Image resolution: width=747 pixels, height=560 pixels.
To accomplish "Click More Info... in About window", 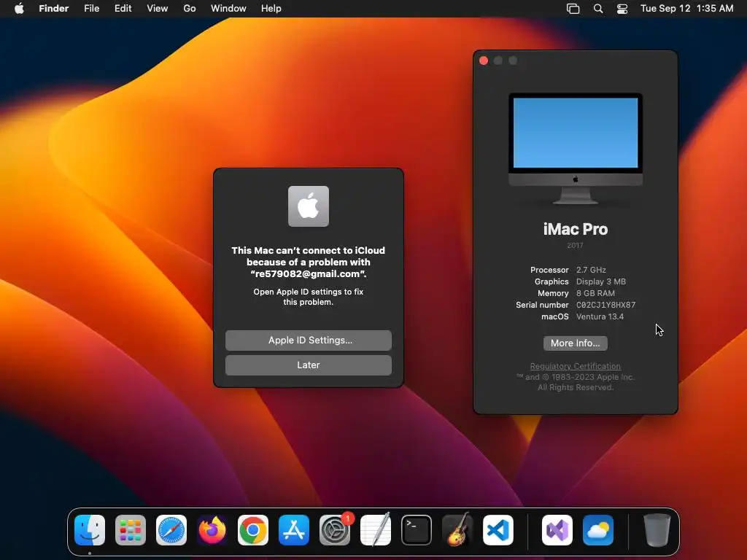I will (x=576, y=343).
